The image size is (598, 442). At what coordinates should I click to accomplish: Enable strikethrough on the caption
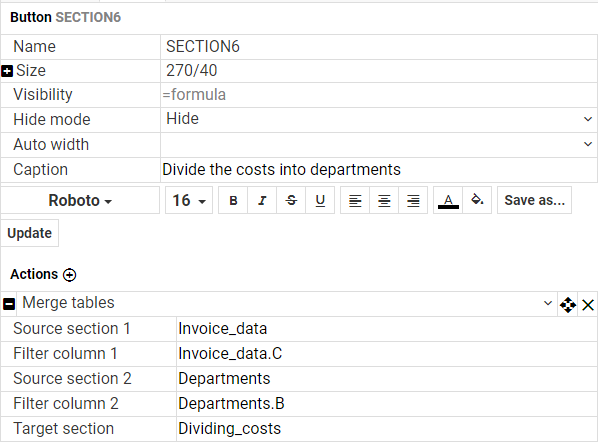point(291,200)
